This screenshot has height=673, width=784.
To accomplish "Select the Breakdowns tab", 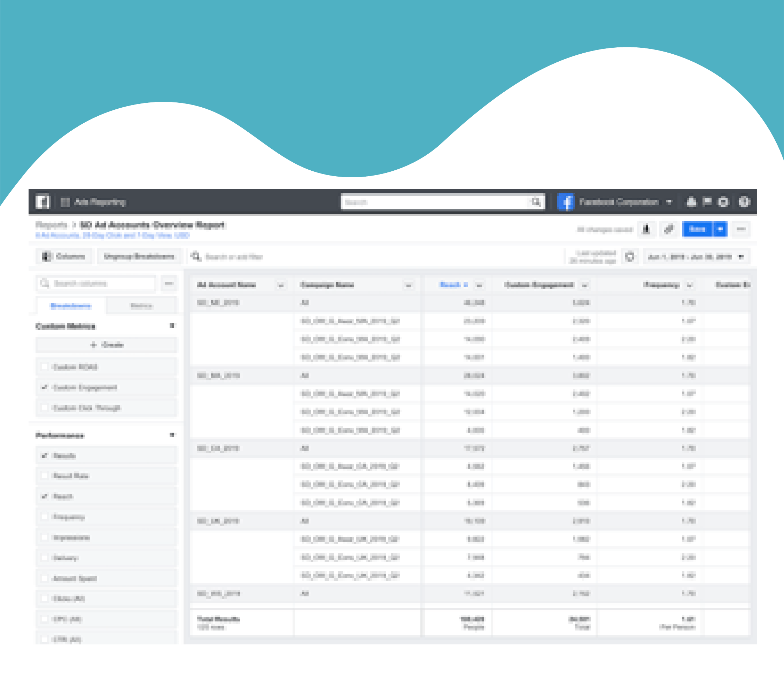I will pos(71,305).
